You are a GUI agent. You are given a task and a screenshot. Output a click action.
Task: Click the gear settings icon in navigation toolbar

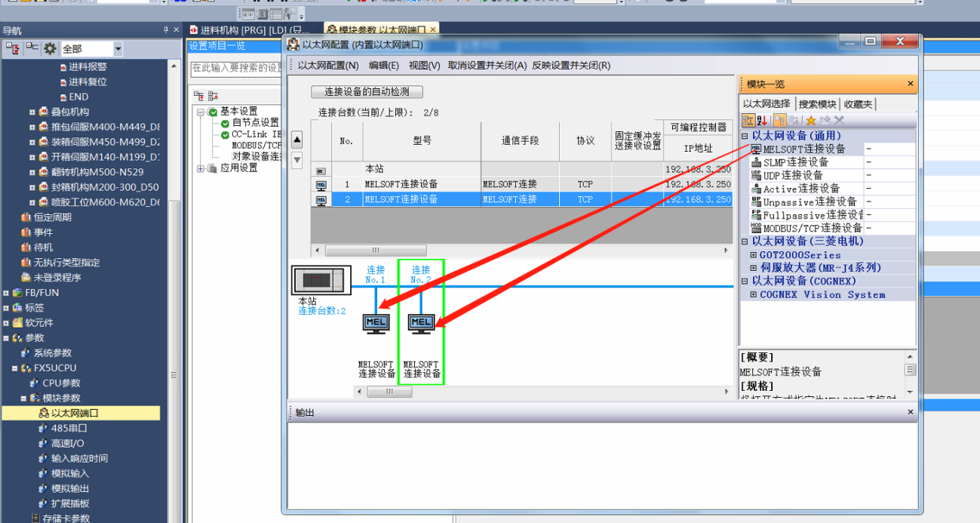coord(50,49)
